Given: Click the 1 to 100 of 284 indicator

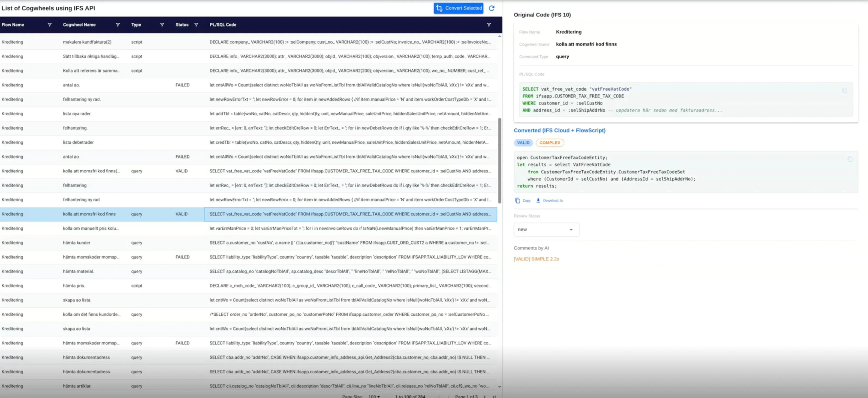Looking at the screenshot, I should [x=410, y=396].
